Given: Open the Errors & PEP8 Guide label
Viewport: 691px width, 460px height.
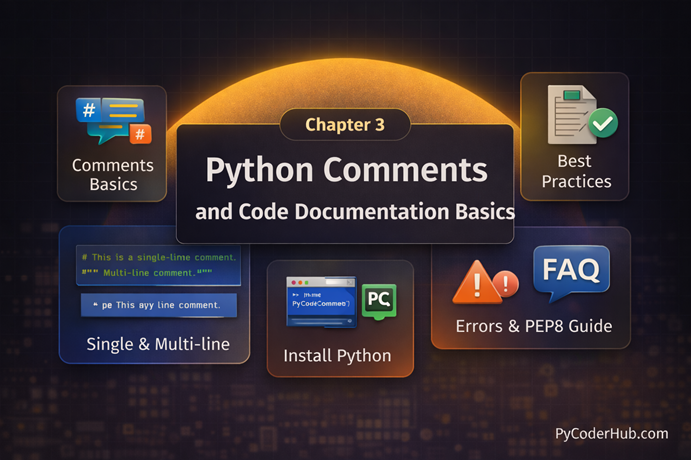Looking at the screenshot, I should [534, 326].
